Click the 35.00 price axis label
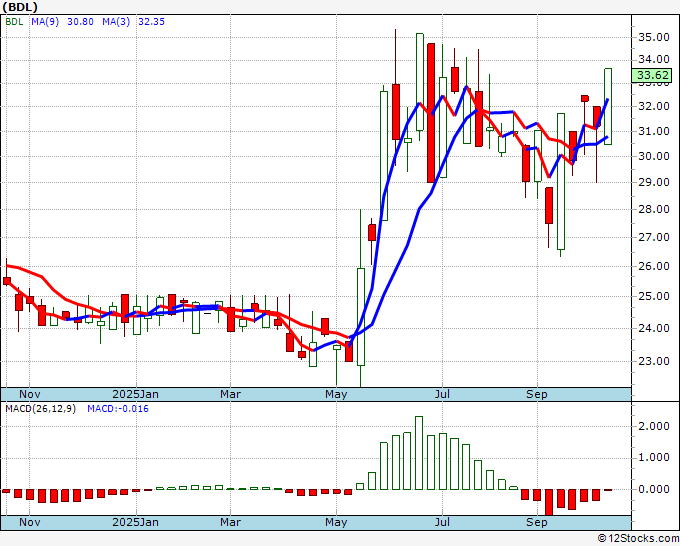This screenshot has width=680, height=546. [652, 37]
